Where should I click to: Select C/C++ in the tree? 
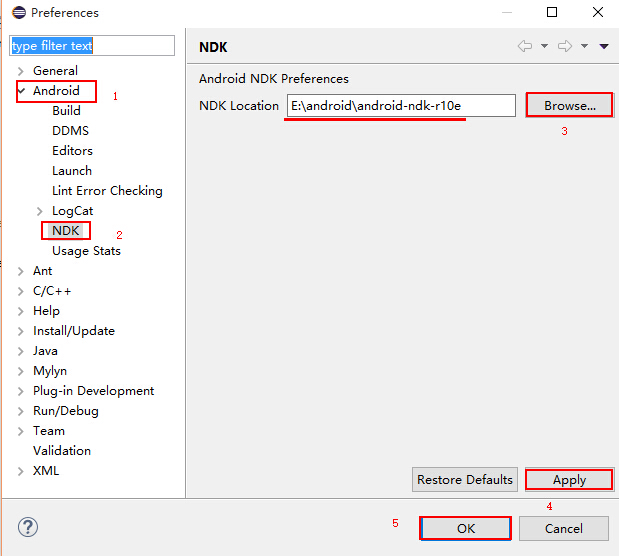52,291
